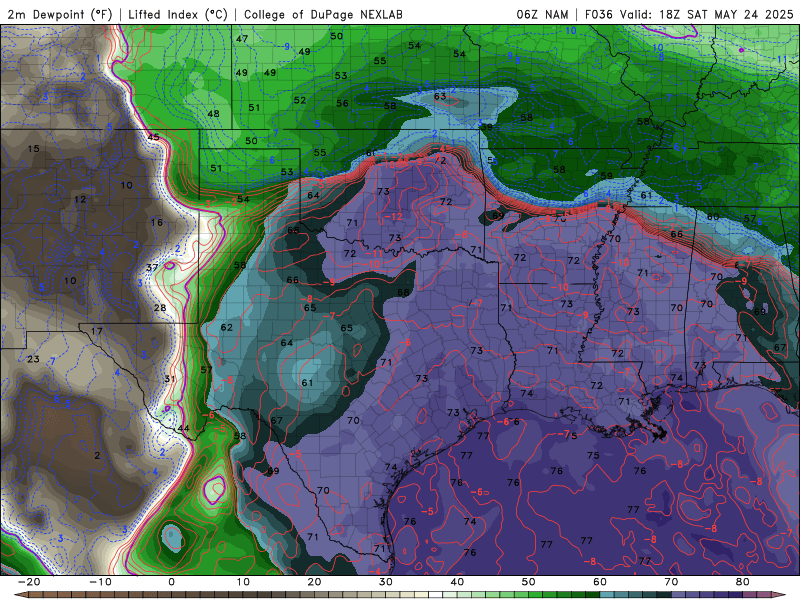Click the dewpoint value '75' over the Gulf
The width and height of the screenshot is (800, 600).
click(593, 455)
